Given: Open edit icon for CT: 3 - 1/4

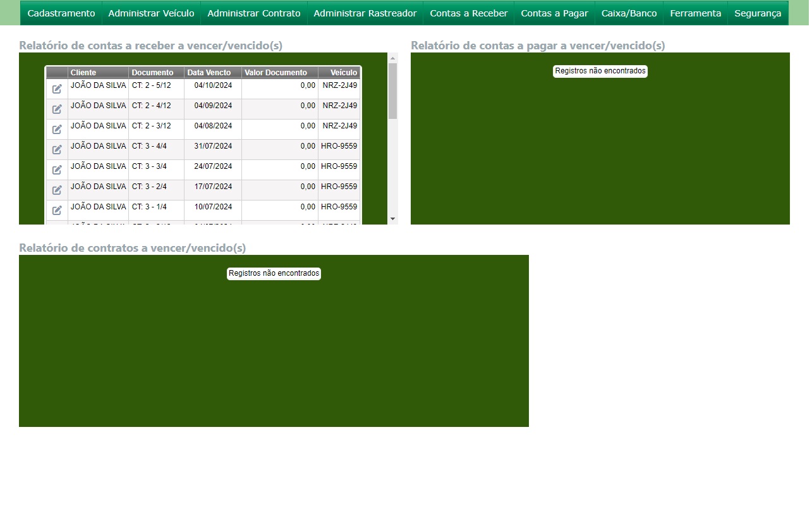Looking at the screenshot, I should click(x=57, y=211).
